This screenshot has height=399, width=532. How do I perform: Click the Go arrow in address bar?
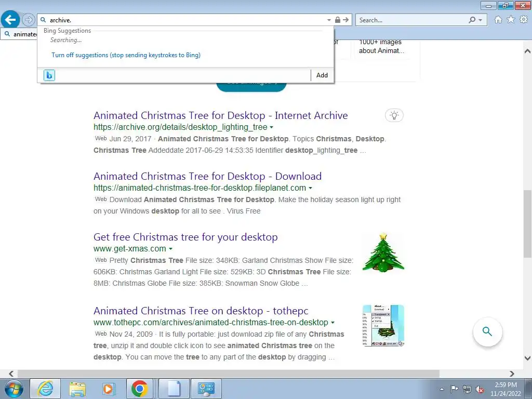click(x=345, y=20)
